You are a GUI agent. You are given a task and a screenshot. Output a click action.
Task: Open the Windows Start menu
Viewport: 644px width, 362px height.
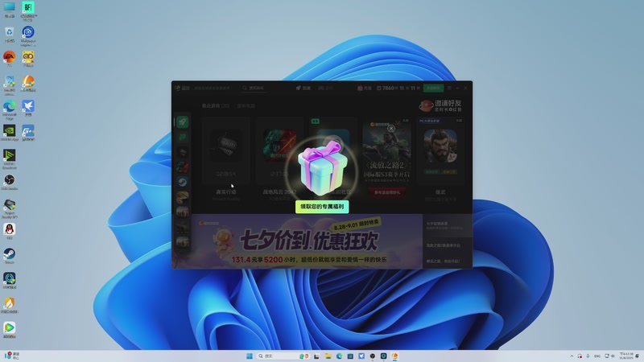(x=250, y=356)
